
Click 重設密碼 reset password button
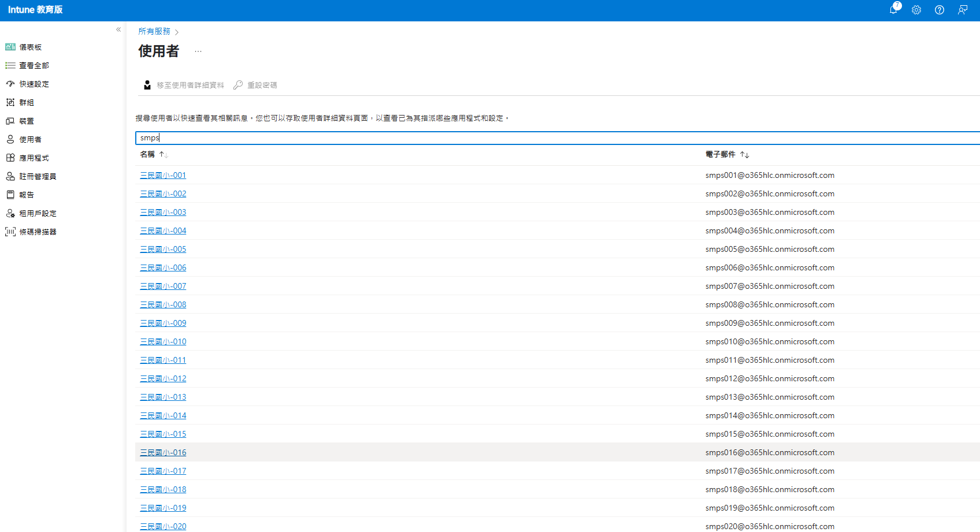pyautogui.click(x=255, y=85)
